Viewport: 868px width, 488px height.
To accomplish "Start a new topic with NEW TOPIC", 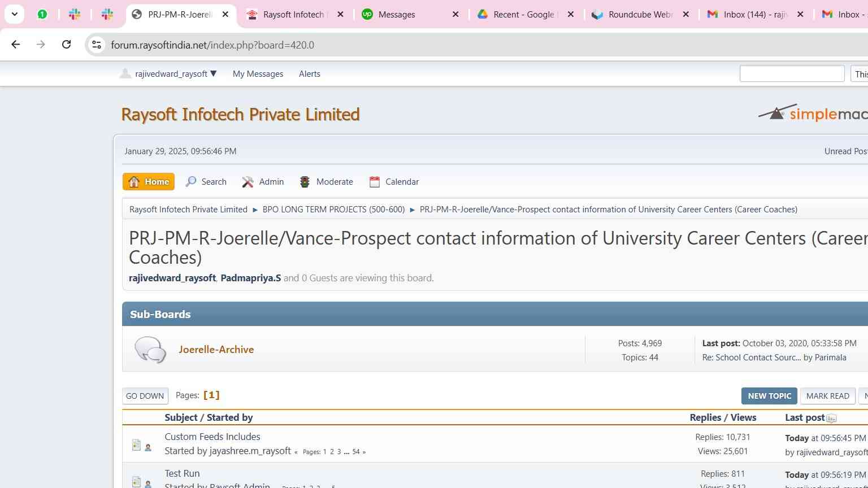I will 769,396.
